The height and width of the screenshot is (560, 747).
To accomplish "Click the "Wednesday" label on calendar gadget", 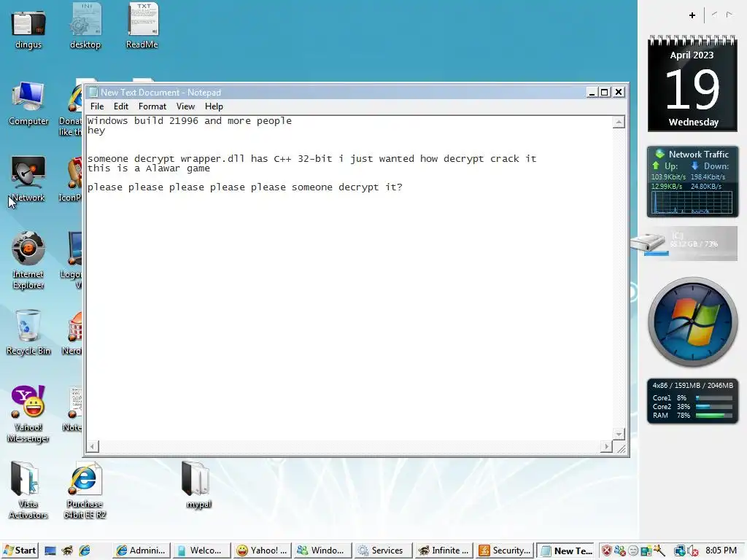I will (693, 122).
